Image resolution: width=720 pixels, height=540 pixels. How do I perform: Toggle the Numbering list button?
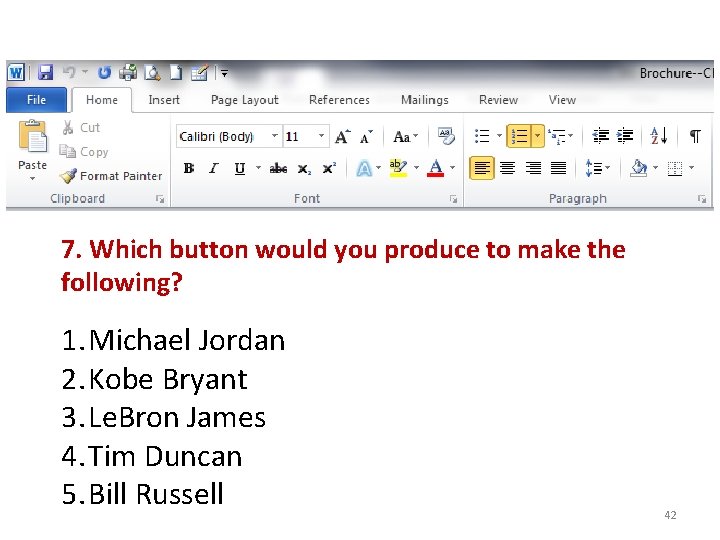(519, 136)
